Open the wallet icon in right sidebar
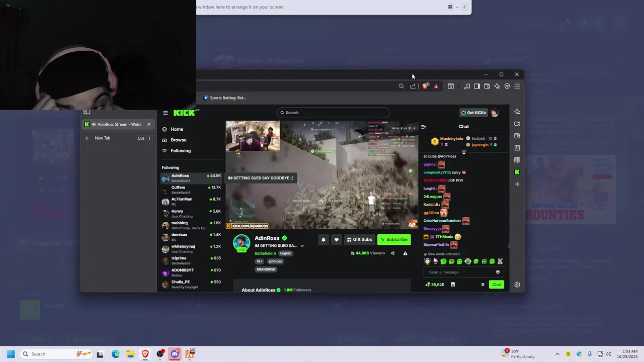This screenshot has height=362, width=644. coord(517,136)
